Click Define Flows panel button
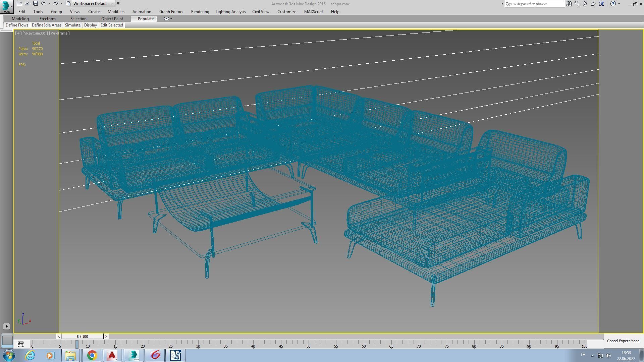644x362 pixels. click(17, 25)
